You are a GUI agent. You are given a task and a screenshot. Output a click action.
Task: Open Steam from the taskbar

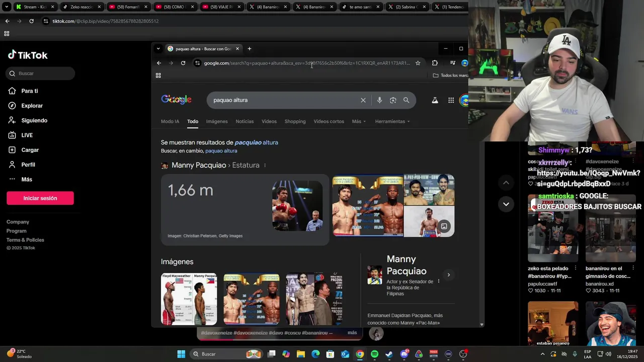click(x=389, y=354)
